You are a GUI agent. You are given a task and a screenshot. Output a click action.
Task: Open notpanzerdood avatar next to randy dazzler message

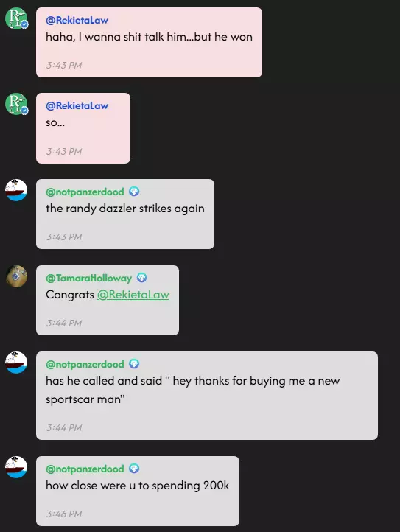click(16, 190)
